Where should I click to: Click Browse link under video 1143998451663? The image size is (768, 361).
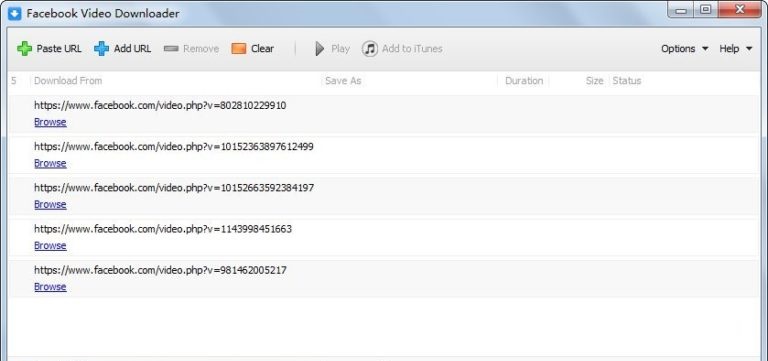(x=50, y=245)
